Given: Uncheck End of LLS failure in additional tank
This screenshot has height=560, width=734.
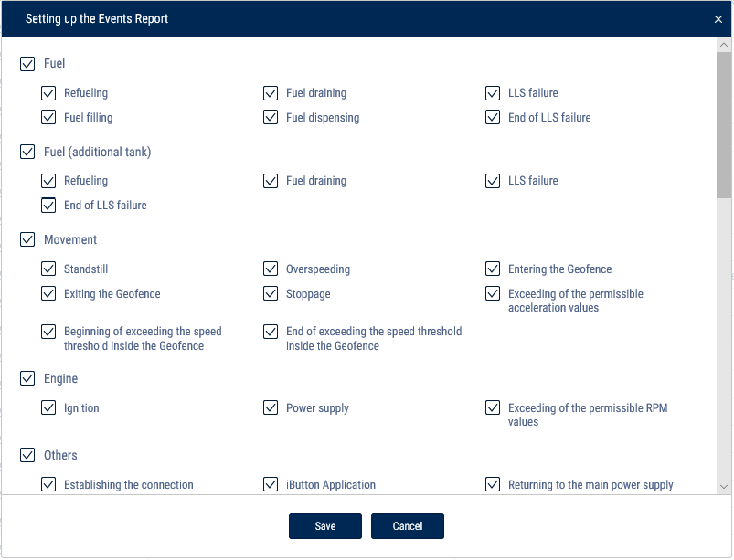Looking at the screenshot, I should point(48,205).
